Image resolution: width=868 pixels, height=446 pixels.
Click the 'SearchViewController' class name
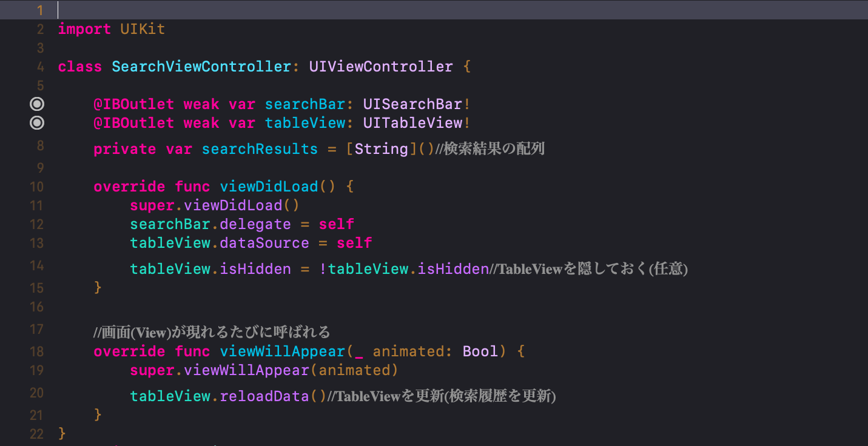(x=201, y=67)
